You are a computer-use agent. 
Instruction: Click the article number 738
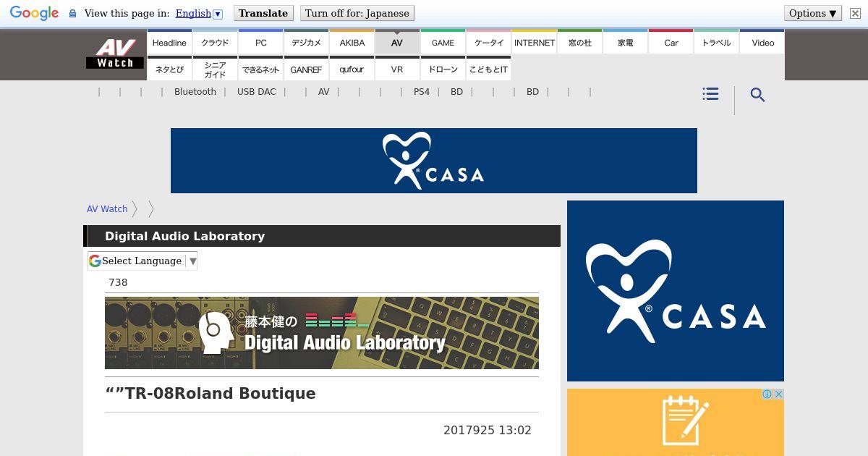[118, 282]
